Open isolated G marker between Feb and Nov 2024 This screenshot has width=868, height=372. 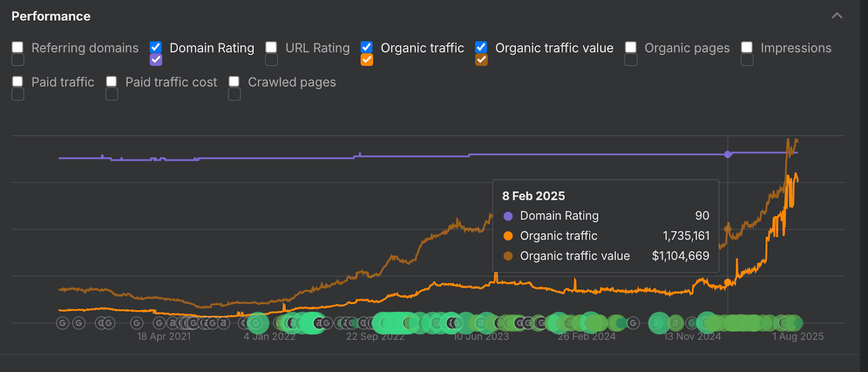click(633, 324)
